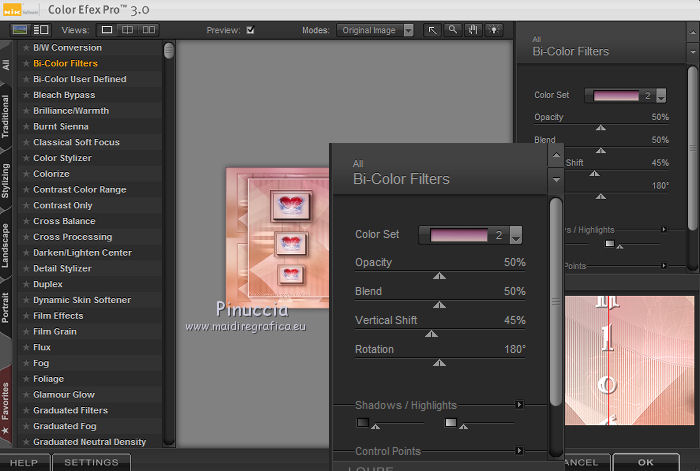Select the hand pan tool
This screenshot has height=471, width=700.
[473, 30]
